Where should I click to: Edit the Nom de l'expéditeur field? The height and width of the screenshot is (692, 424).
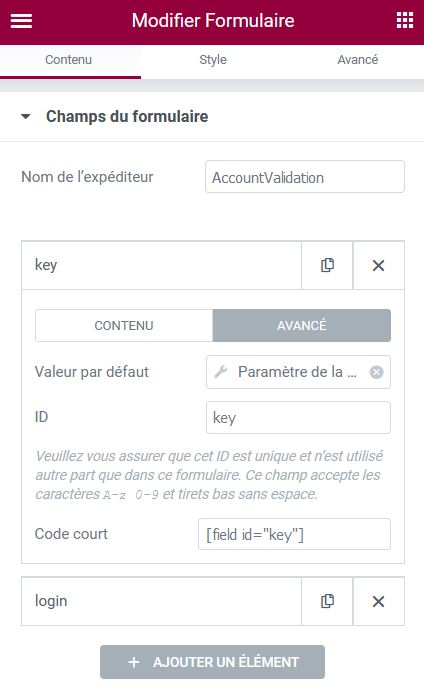click(x=304, y=177)
